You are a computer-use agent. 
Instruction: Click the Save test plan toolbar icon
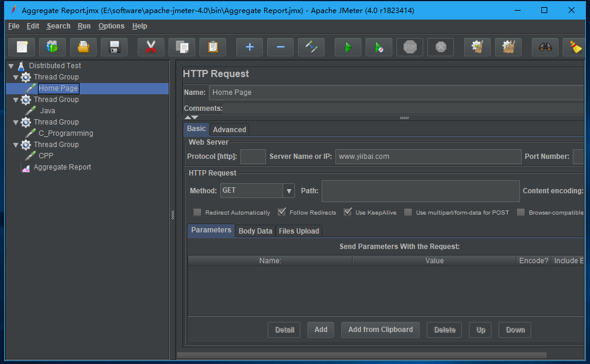coord(114,47)
